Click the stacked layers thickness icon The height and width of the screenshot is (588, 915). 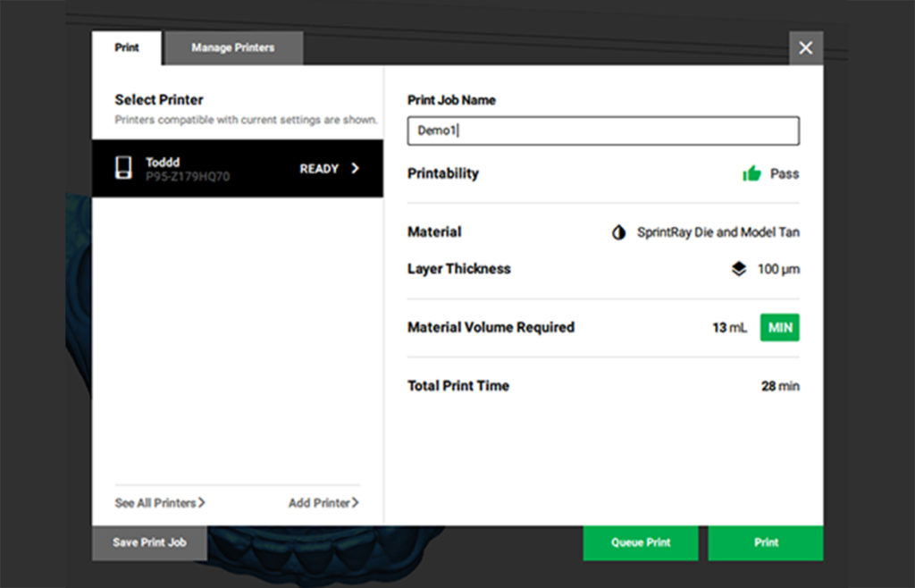(x=738, y=269)
